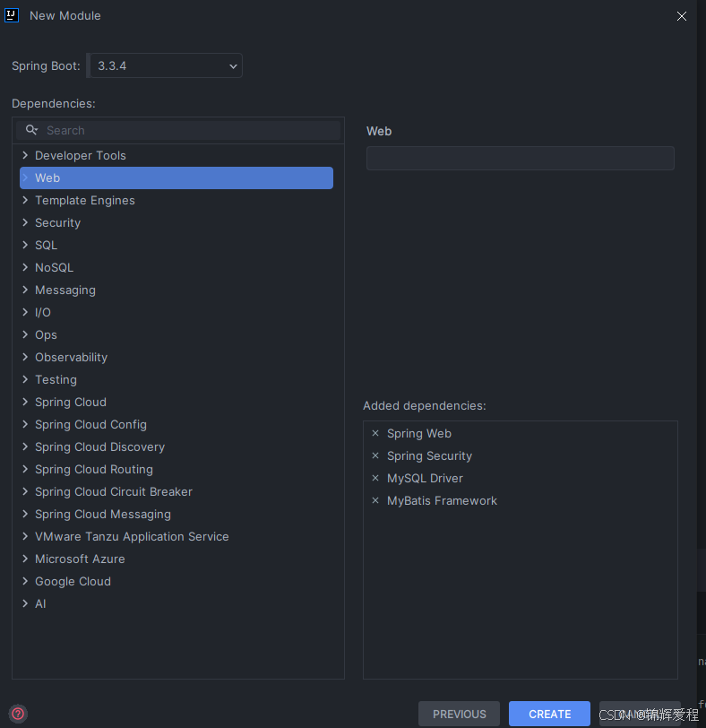Expand the Spring Cloud category chevron
The image size is (706, 728).
25,402
